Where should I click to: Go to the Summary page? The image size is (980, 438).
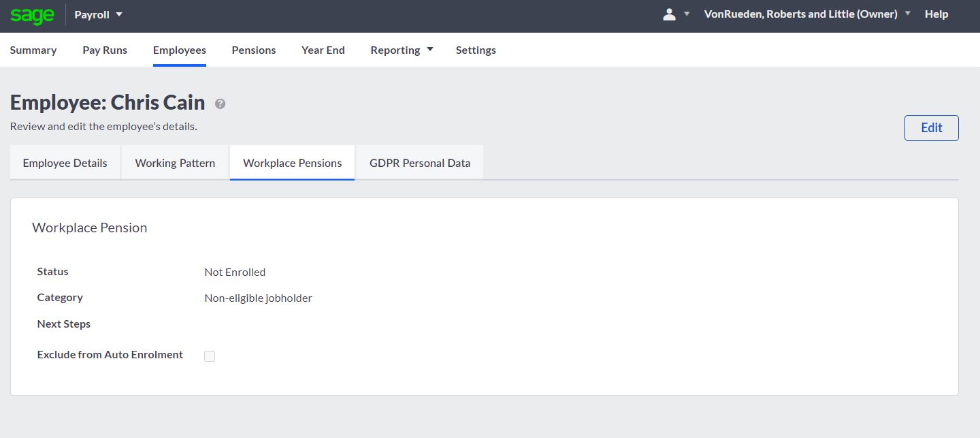tap(33, 50)
